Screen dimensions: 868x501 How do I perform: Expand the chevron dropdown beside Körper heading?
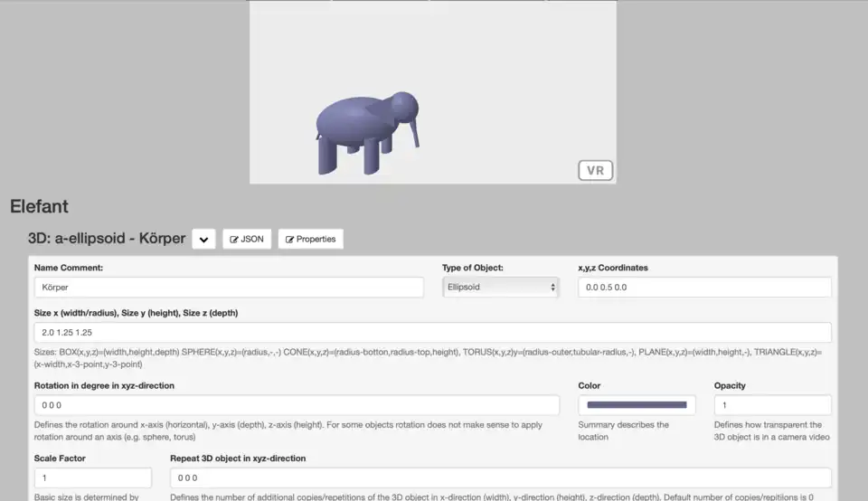coord(204,240)
